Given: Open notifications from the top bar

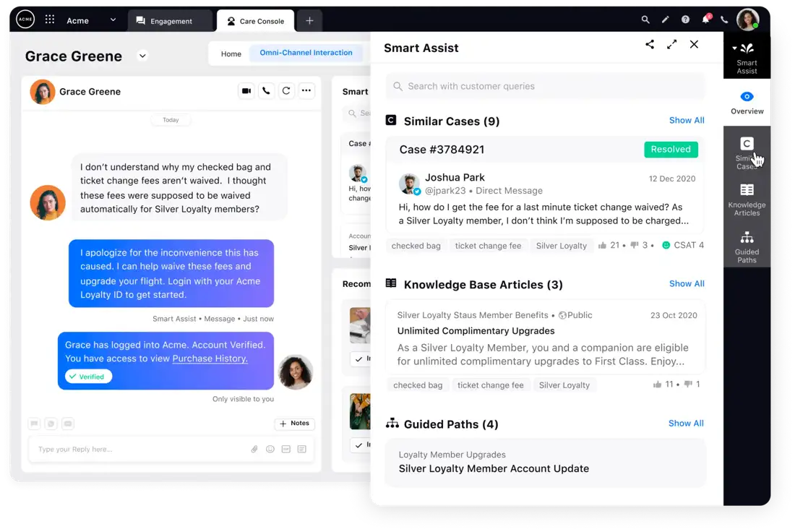Looking at the screenshot, I should (705, 20).
